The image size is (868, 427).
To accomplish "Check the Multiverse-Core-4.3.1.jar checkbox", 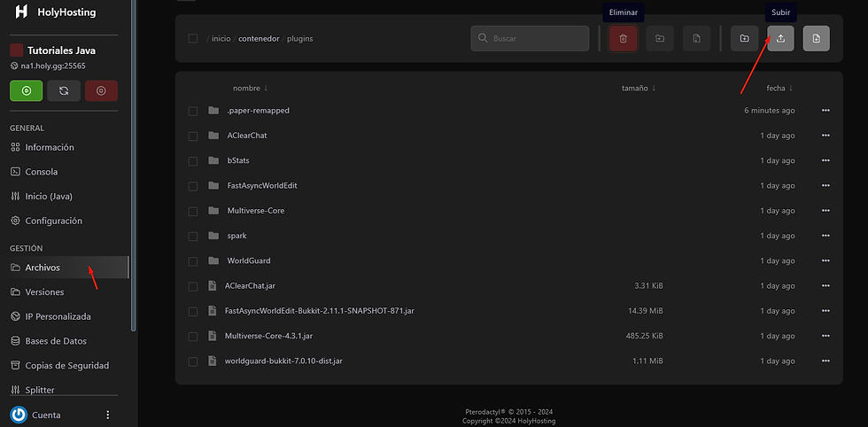I will (x=193, y=337).
